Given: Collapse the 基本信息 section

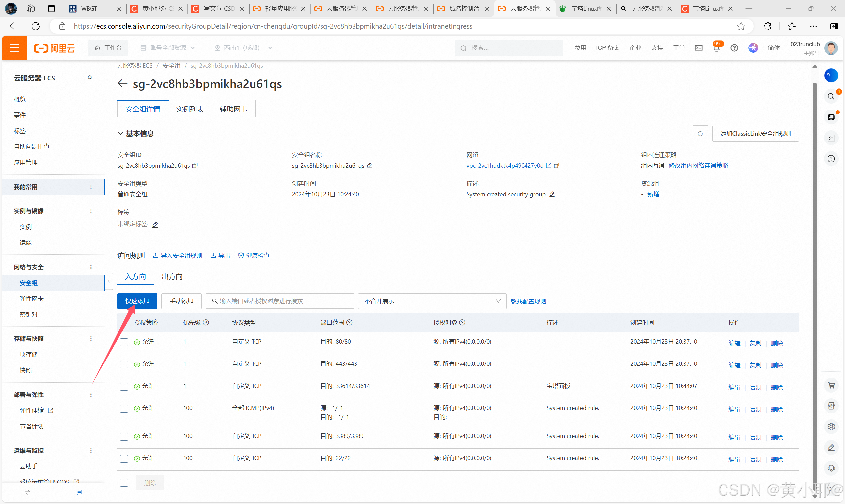Looking at the screenshot, I should click(x=120, y=134).
